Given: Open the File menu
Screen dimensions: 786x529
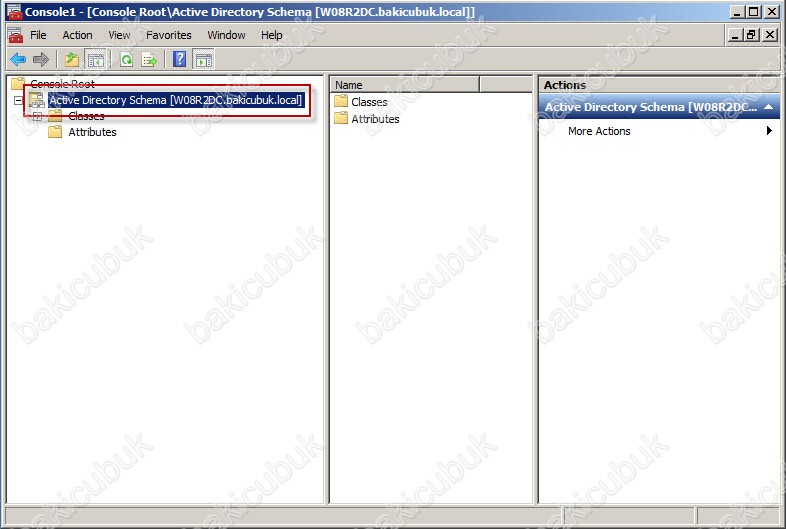Looking at the screenshot, I should click(38, 35).
